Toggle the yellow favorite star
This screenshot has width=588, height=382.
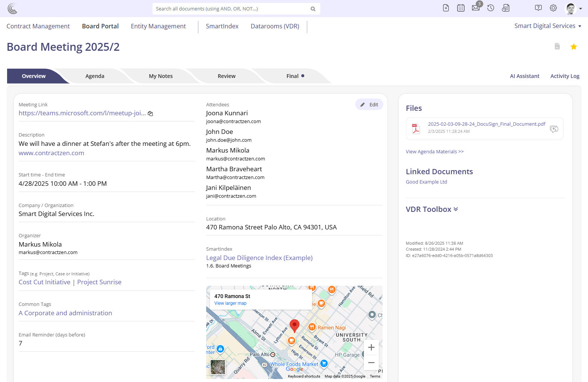(x=573, y=47)
